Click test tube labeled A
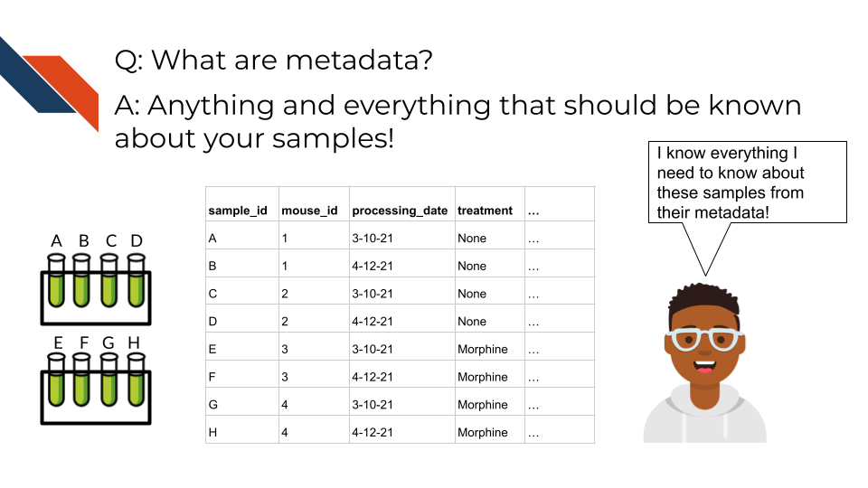This screenshot has height=488, width=868. click(x=55, y=280)
